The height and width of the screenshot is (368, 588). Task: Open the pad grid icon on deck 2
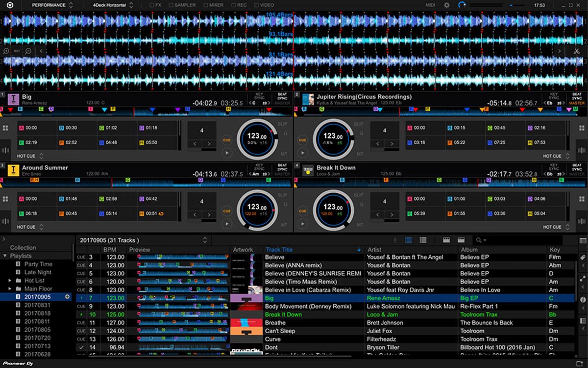(582, 128)
